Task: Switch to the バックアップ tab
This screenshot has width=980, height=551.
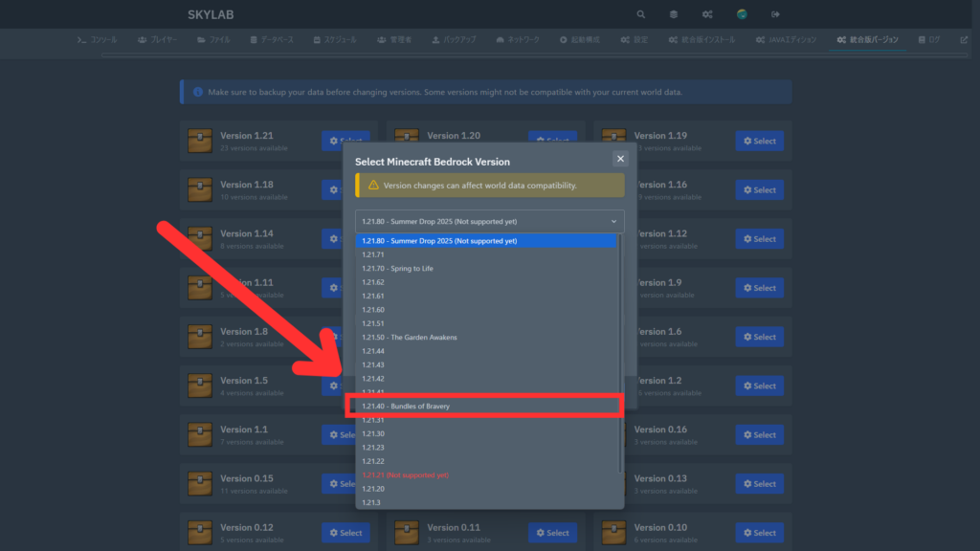Action: [x=454, y=40]
